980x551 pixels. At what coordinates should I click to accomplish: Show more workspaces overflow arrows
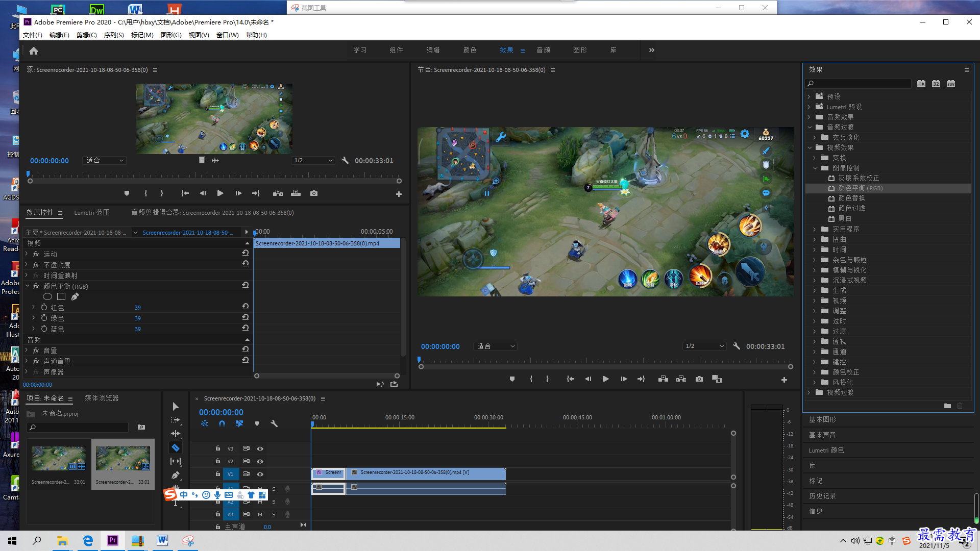click(651, 50)
